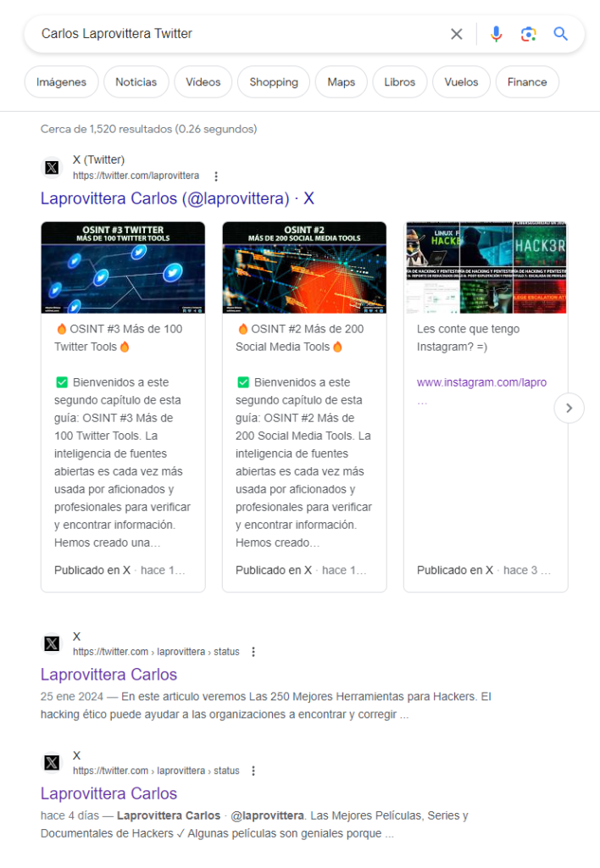Switch to the Videos filter
Viewport: 600px width, 868px height.
point(203,82)
